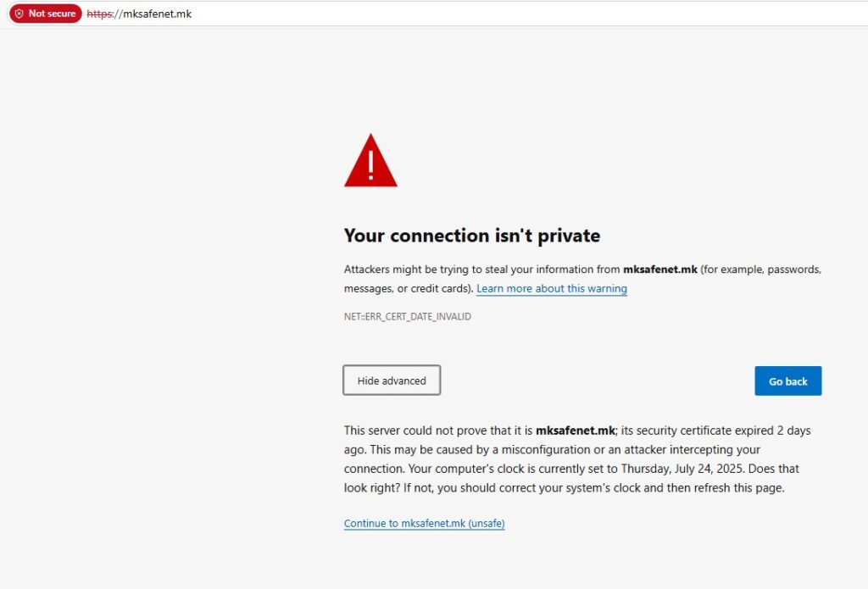The width and height of the screenshot is (868, 589).
Task: Continue to mksafenet.mk (unsafe) link
Action: click(x=424, y=523)
